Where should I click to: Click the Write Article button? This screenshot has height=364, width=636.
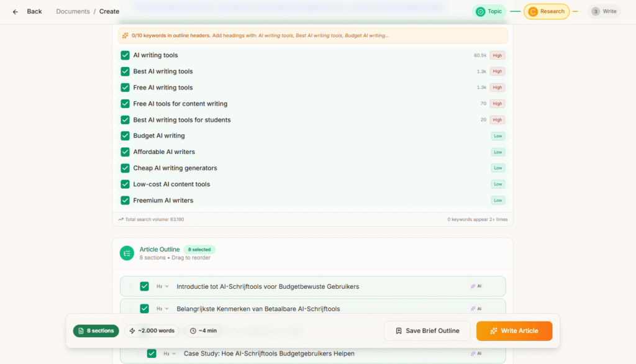pyautogui.click(x=514, y=330)
